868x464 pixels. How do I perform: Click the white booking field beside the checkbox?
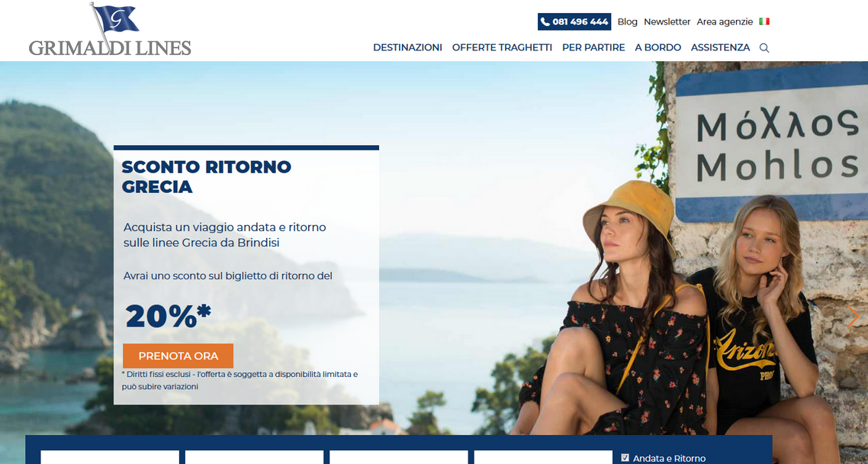(x=543, y=457)
